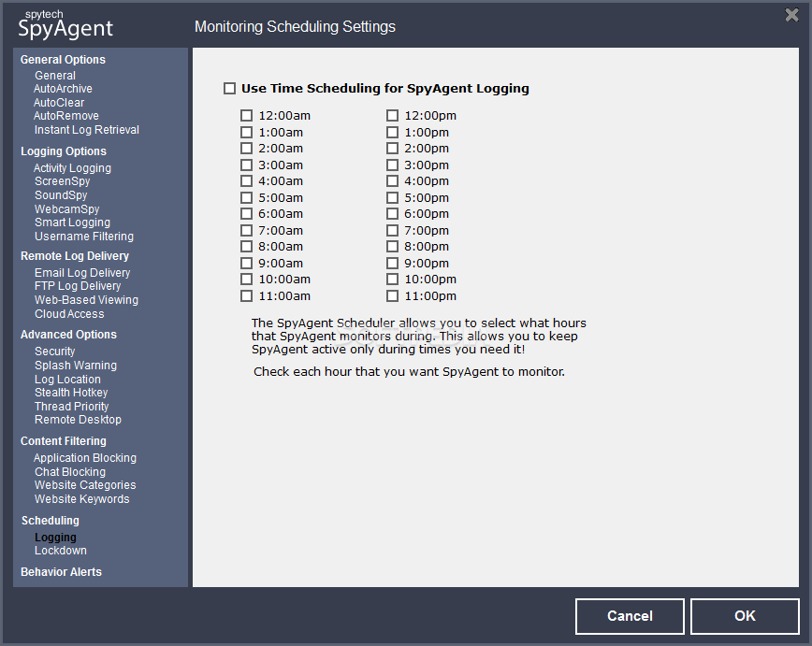
Task: Go to Username Filtering
Action: (84, 237)
